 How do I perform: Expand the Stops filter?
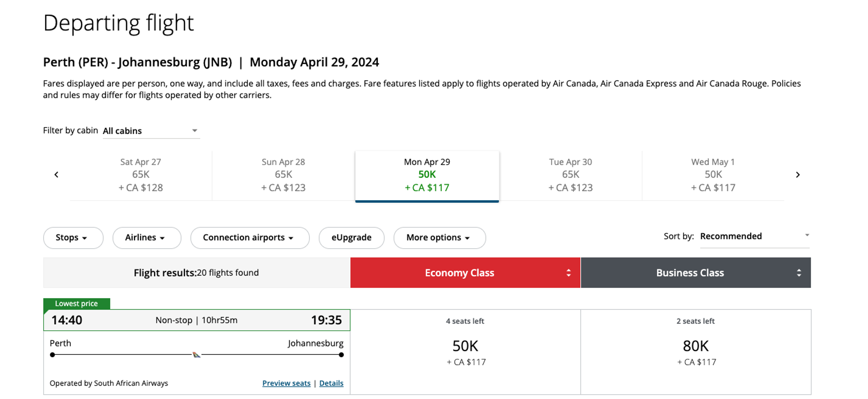click(x=73, y=238)
